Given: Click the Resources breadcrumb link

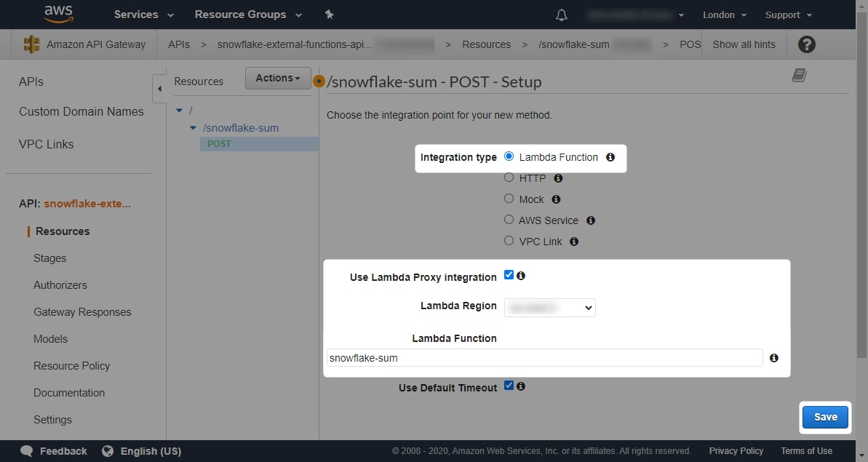Looking at the screenshot, I should pos(487,44).
